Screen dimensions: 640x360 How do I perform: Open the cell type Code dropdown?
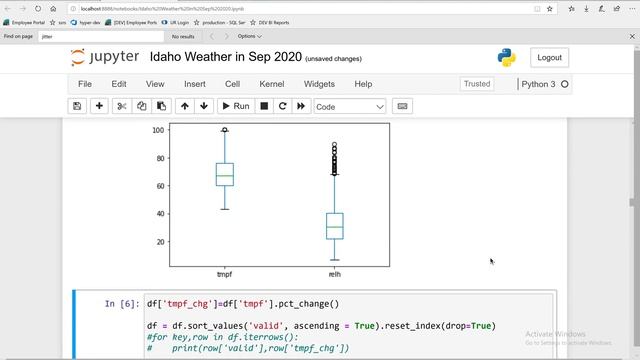(350, 107)
